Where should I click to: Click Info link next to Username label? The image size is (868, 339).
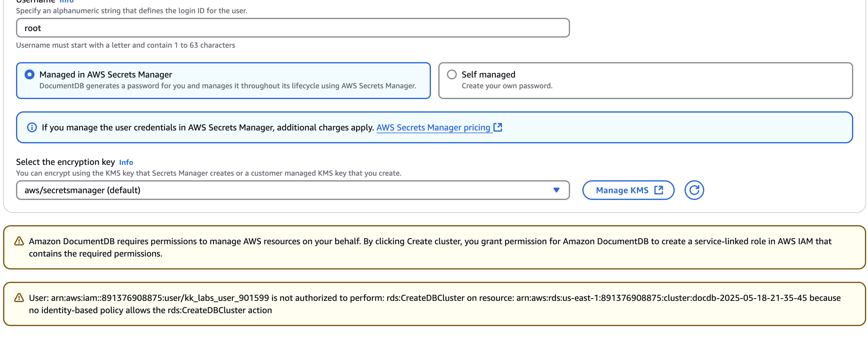[67, 1]
